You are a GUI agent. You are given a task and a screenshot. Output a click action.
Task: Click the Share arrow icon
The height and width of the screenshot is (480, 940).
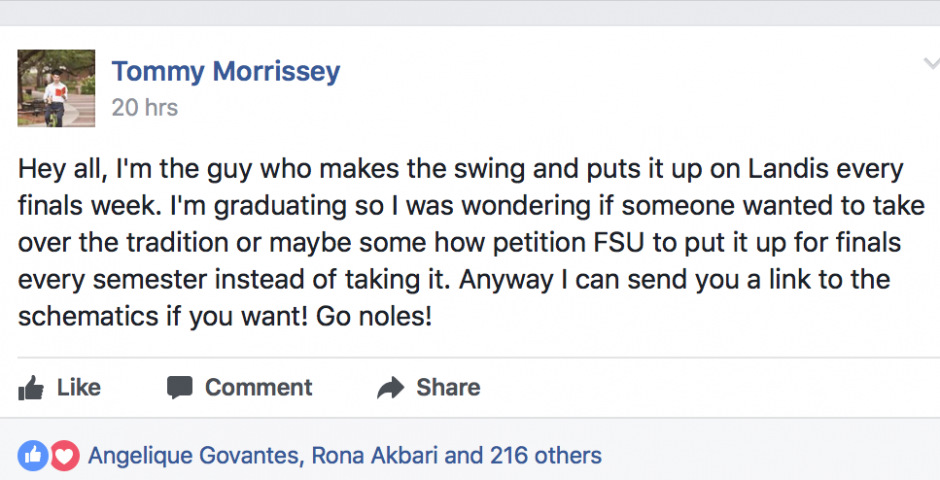[390, 388]
